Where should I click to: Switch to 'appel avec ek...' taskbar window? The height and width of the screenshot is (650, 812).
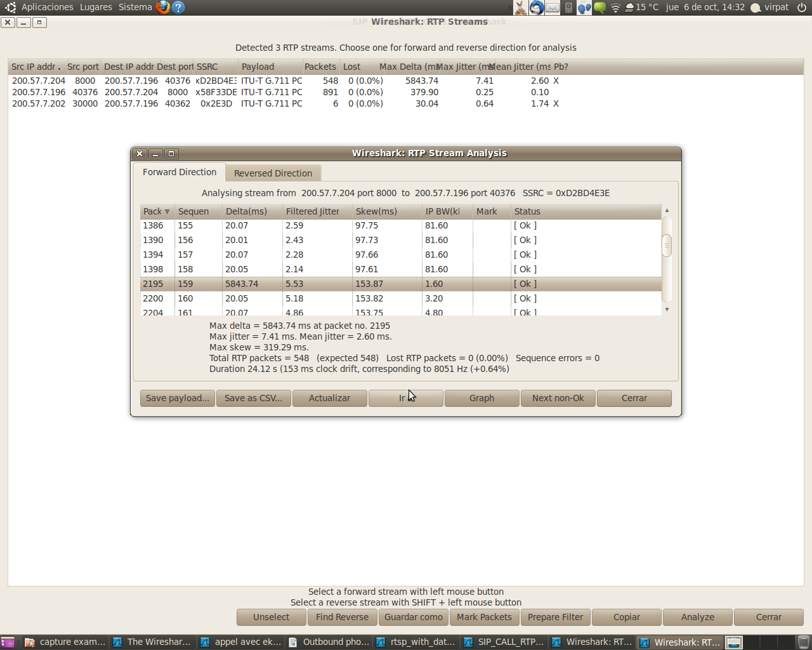click(240, 642)
